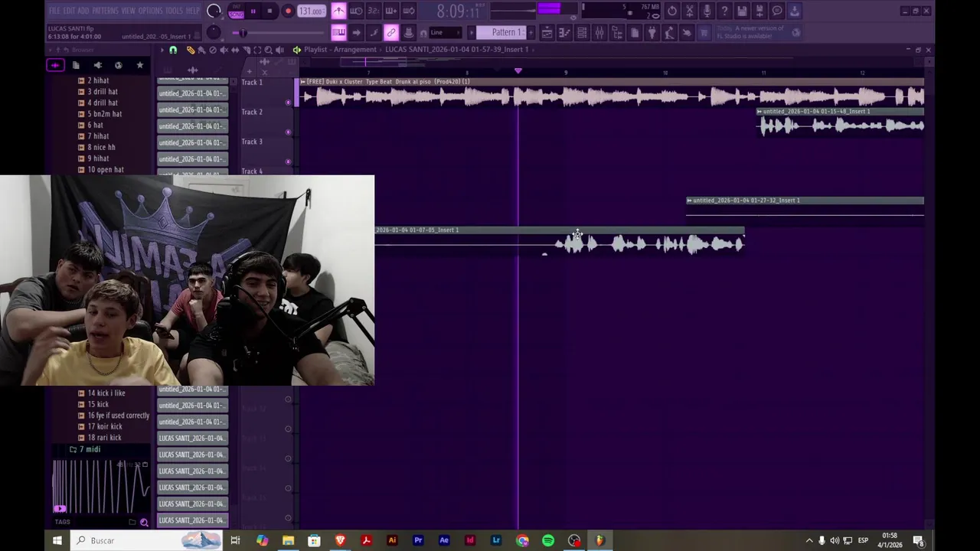Viewport: 980px width, 551px height.
Task: Open the Playlist view icon
Action: click(547, 32)
